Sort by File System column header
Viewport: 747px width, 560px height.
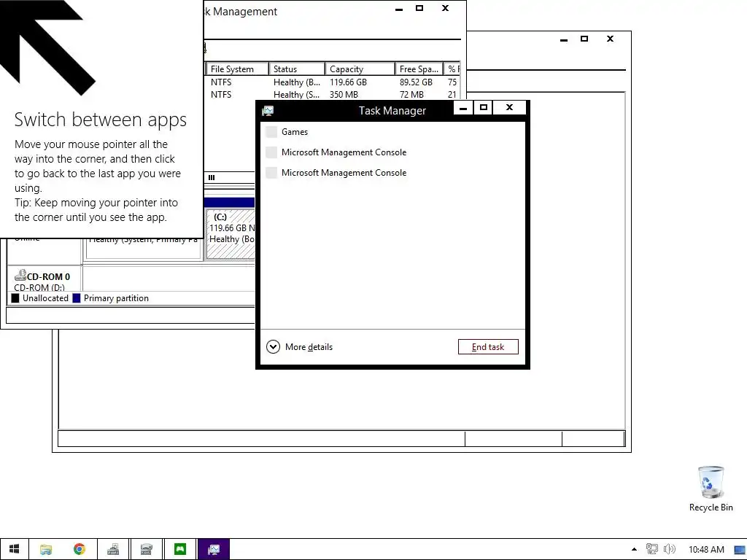(237, 69)
